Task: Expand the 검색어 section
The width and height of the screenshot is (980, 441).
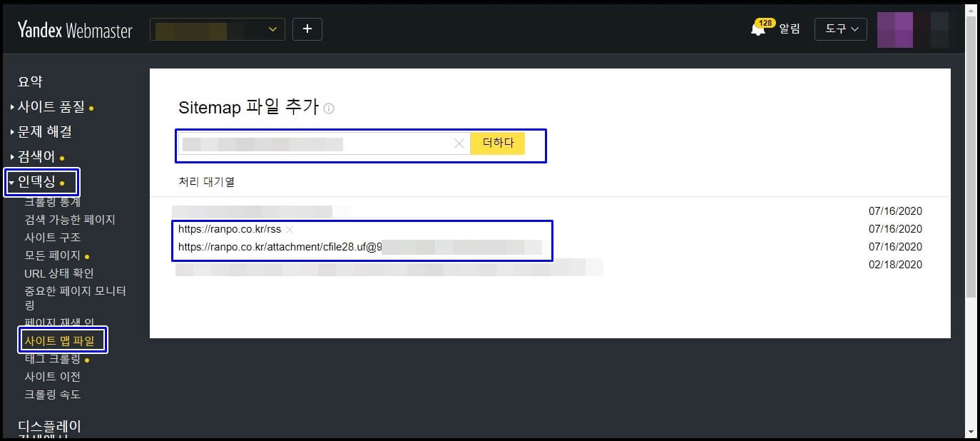Action: point(36,156)
